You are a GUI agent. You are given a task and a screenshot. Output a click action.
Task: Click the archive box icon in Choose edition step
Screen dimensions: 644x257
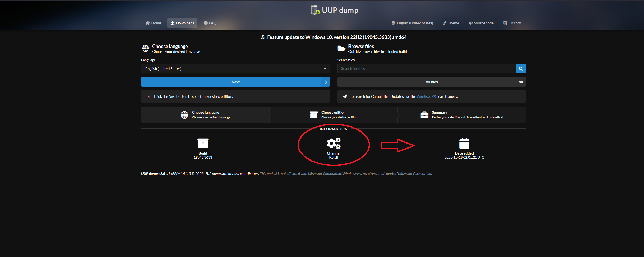[314, 115]
